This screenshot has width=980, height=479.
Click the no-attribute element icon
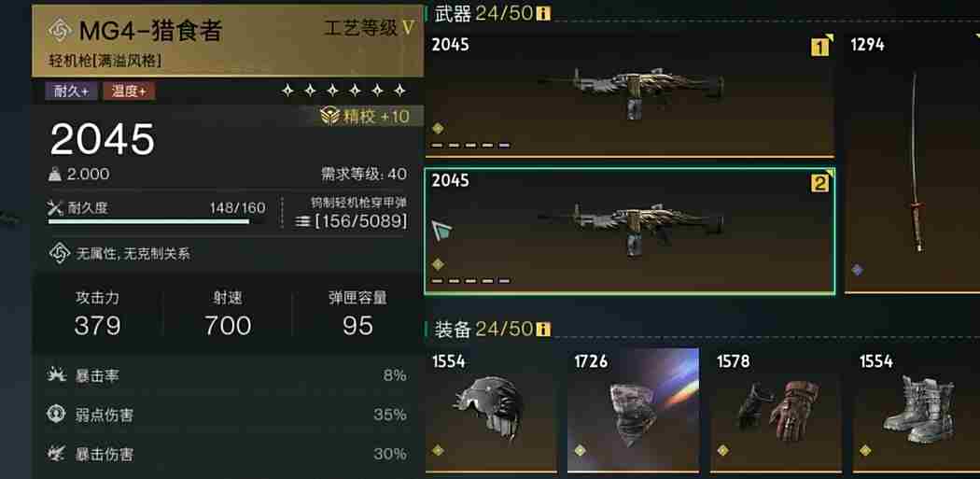click(59, 253)
